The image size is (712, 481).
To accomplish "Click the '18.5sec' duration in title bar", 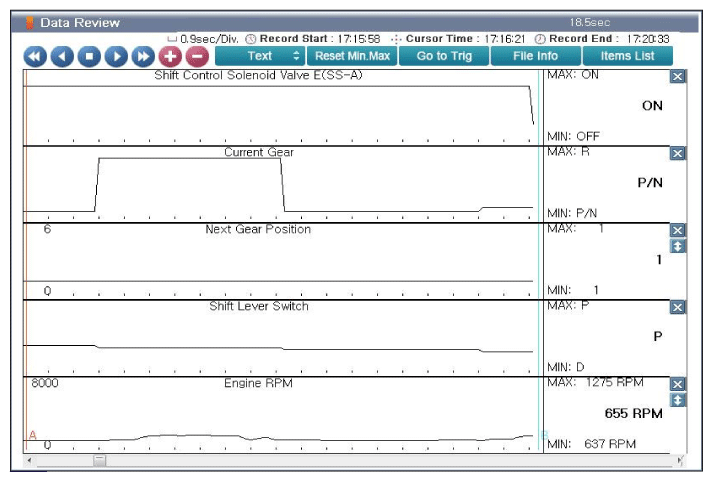I will 590,22.
